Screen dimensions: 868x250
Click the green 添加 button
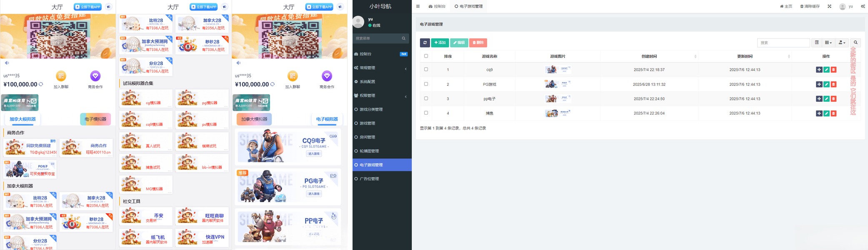tap(440, 42)
